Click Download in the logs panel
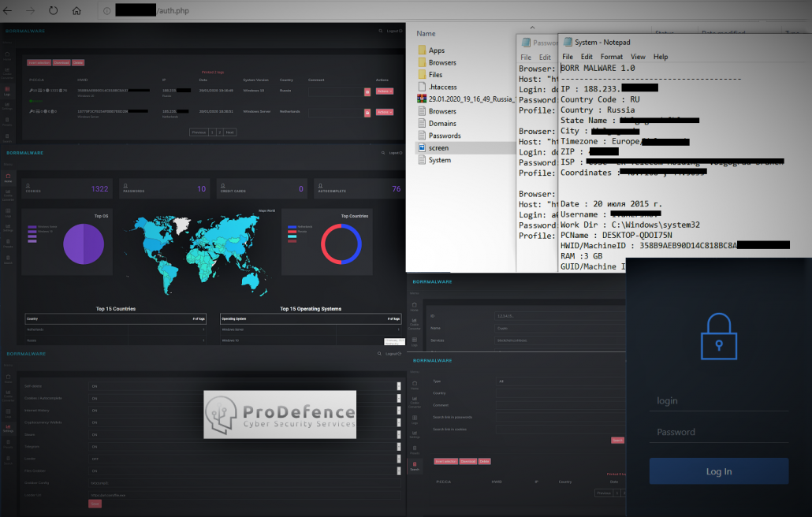This screenshot has height=517, width=812. coord(61,62)
